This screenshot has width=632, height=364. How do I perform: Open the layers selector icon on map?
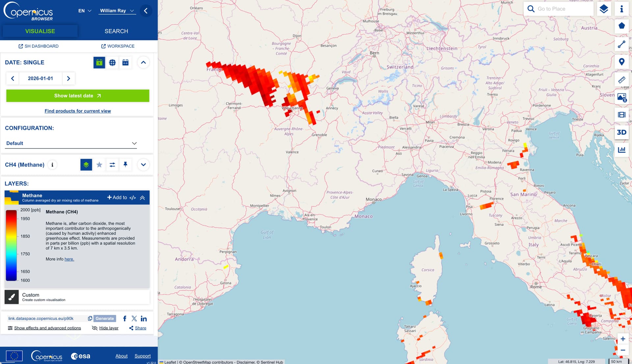tap(604, 9)
